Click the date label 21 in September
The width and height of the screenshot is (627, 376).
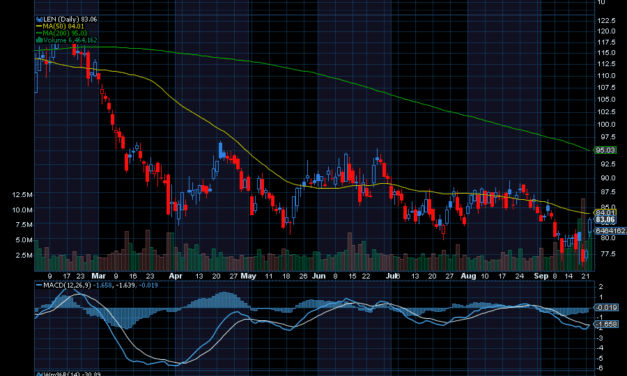(585, 276)
